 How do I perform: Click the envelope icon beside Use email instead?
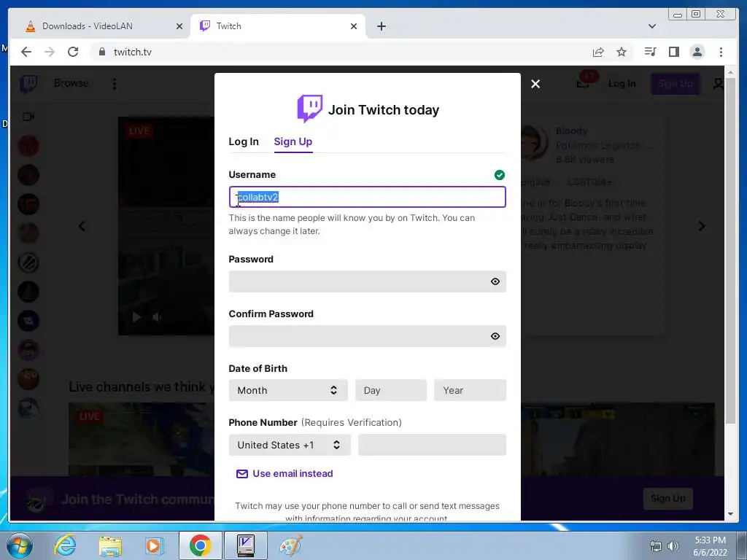(x=242, y=474)
